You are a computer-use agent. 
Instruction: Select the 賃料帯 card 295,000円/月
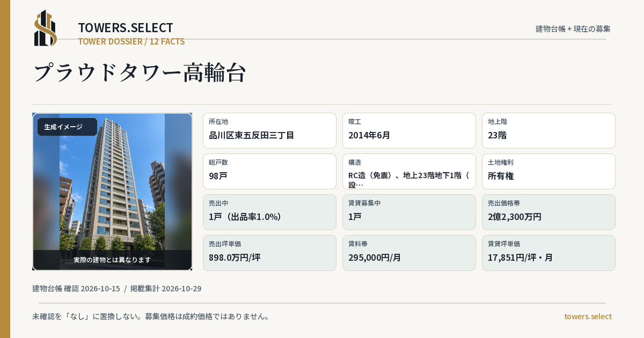[409, 253]
